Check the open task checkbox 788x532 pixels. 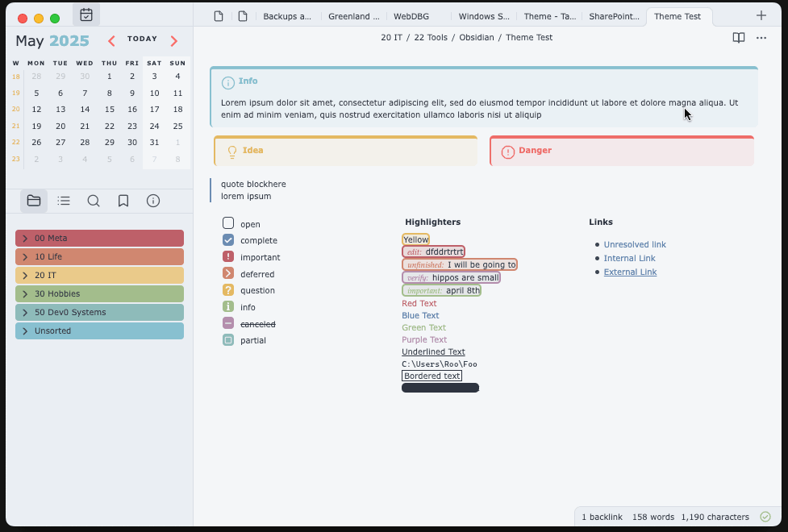[228, 222]
